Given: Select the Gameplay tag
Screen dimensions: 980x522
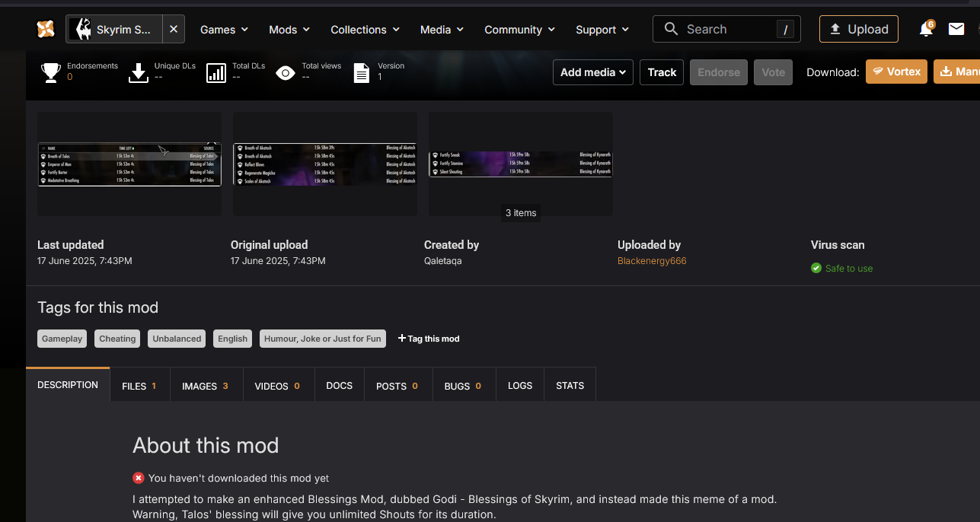Looking at the screenshot, I should (62, 339).
